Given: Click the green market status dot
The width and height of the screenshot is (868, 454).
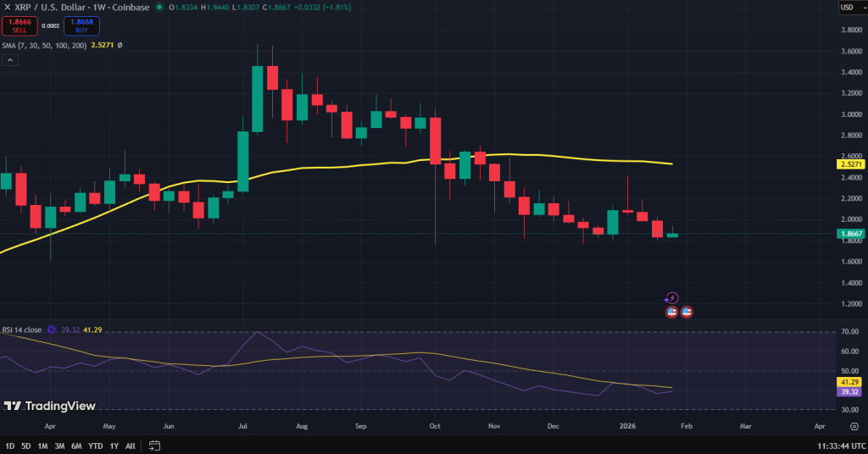Looking at the screenshot, I should [159, 7].
